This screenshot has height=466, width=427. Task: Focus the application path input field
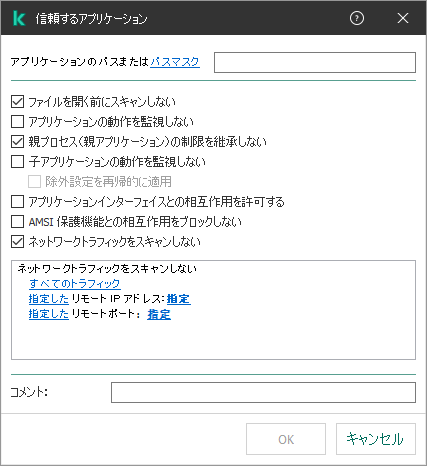coord(315,62)
